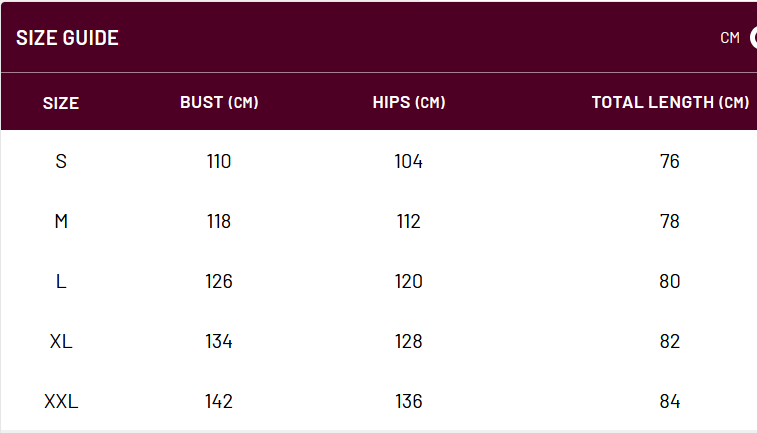The image size is (757, 433).
Task: Select the SIZE column header
Action: point(61,103)
